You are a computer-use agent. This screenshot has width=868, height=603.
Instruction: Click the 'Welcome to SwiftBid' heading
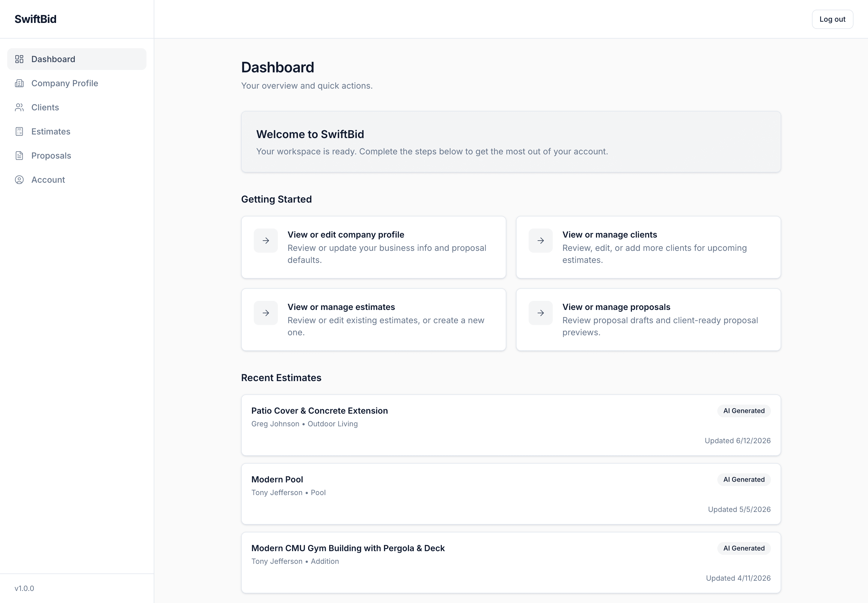pos(310,134)
